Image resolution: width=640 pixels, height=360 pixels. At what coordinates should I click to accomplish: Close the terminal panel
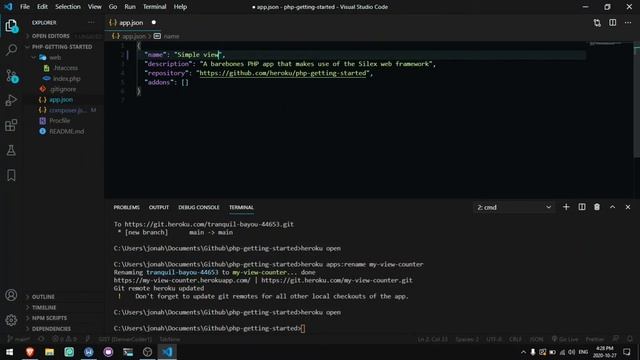pos(628,207)
